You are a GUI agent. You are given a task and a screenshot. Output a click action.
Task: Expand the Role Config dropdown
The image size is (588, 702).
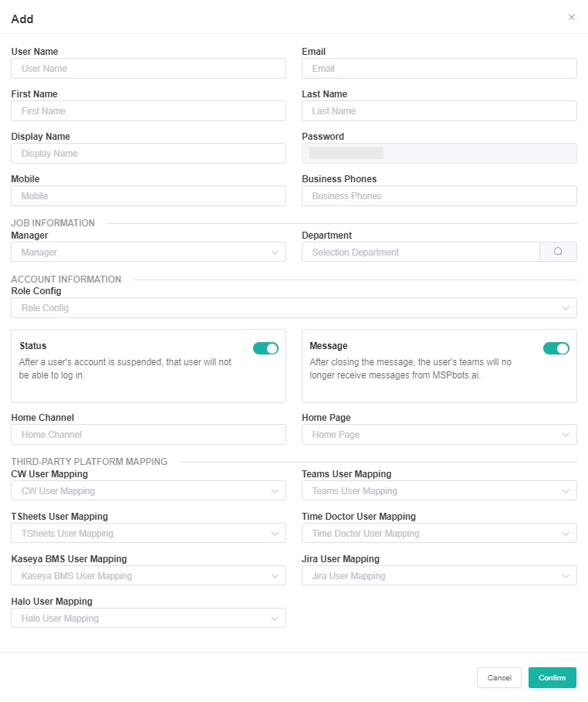pos(293,308)
